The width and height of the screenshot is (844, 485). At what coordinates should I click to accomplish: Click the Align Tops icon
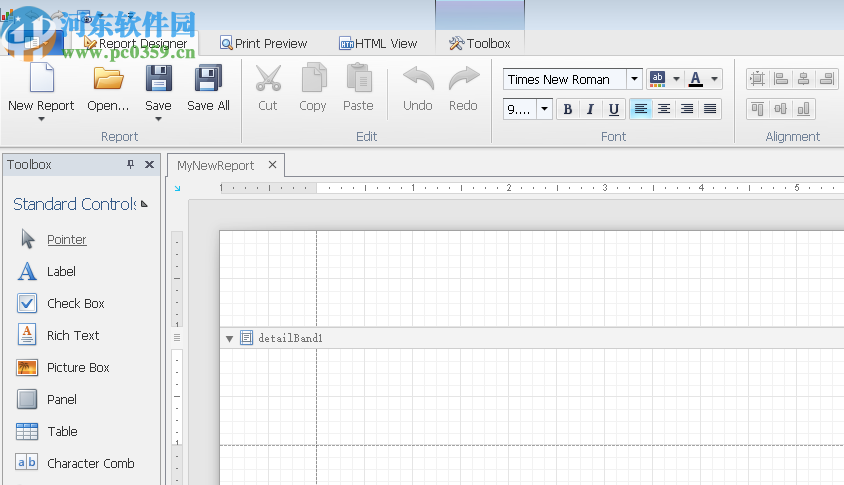(757, 109)
